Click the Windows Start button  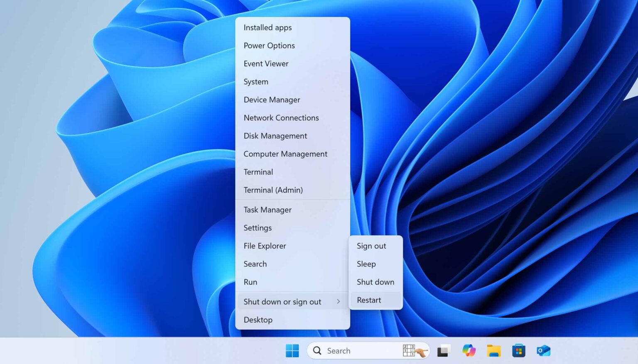coord(292,351)
